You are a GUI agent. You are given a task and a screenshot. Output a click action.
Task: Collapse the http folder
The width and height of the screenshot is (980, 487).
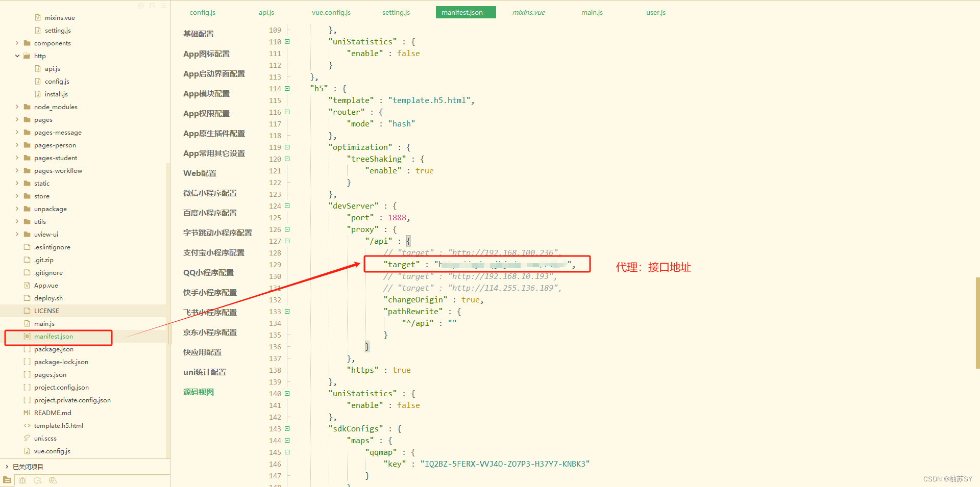pyautogui.click(x=17, y=56)
